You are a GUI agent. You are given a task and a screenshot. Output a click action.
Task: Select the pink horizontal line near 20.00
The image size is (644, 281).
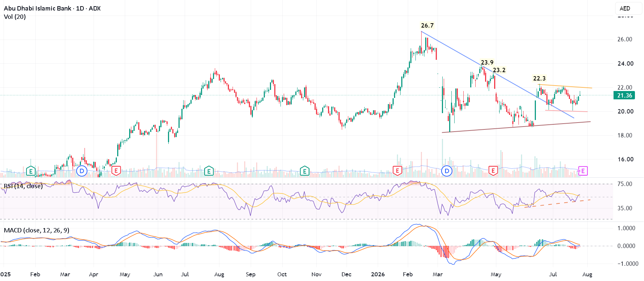point(566,111)
